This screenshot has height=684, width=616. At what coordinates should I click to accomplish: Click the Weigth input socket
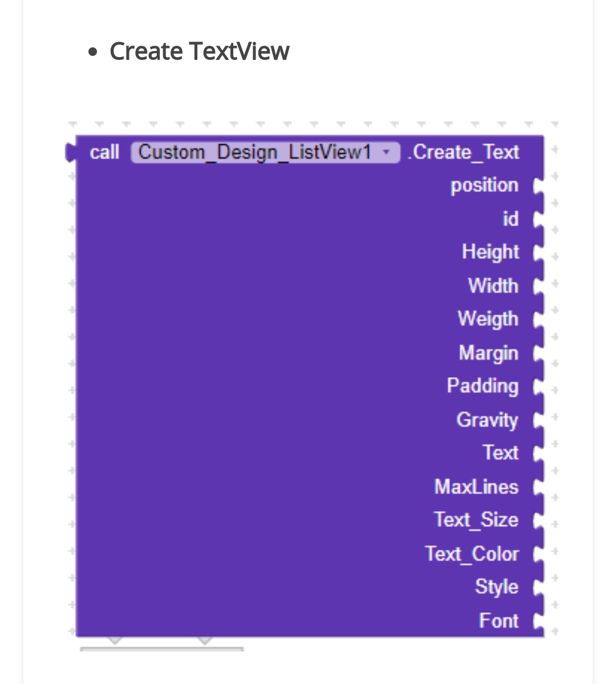pos(537,319)
